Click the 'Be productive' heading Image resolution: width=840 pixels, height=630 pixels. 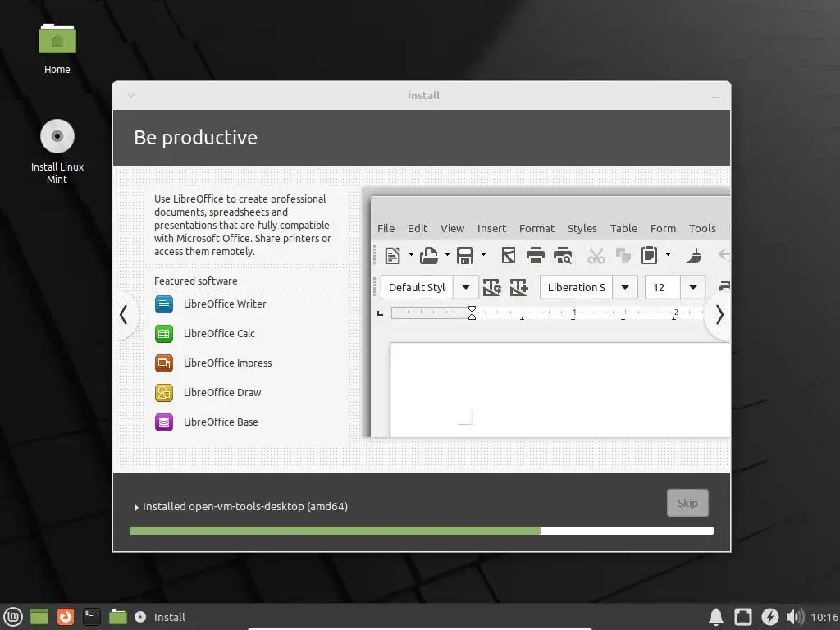195,138
